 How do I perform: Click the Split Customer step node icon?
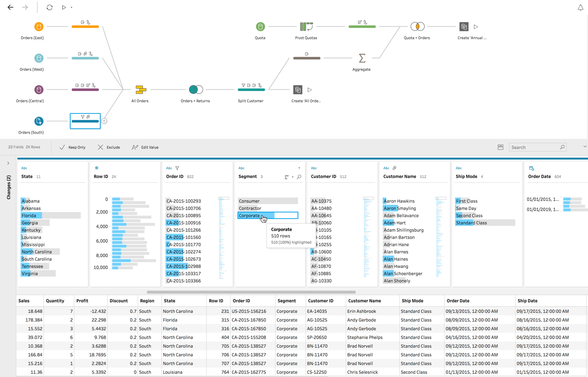[x=251, y=90]
